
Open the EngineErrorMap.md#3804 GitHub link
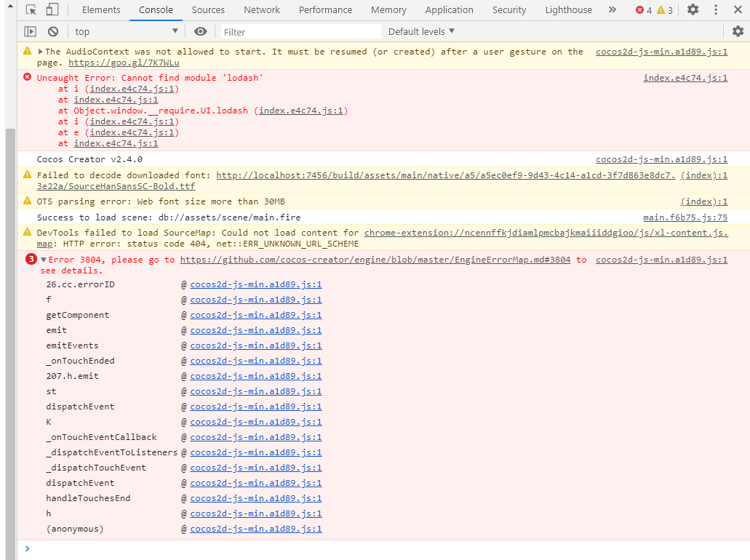375,260
